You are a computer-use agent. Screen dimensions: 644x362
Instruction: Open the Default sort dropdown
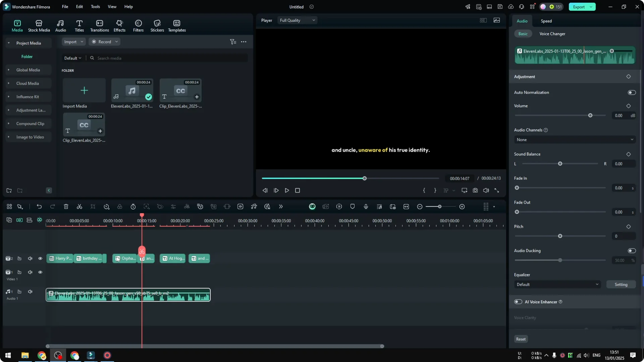73,58
